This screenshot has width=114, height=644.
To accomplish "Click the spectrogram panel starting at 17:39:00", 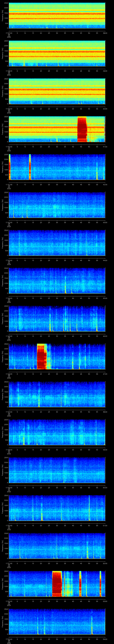I will [x=57, y=91].
